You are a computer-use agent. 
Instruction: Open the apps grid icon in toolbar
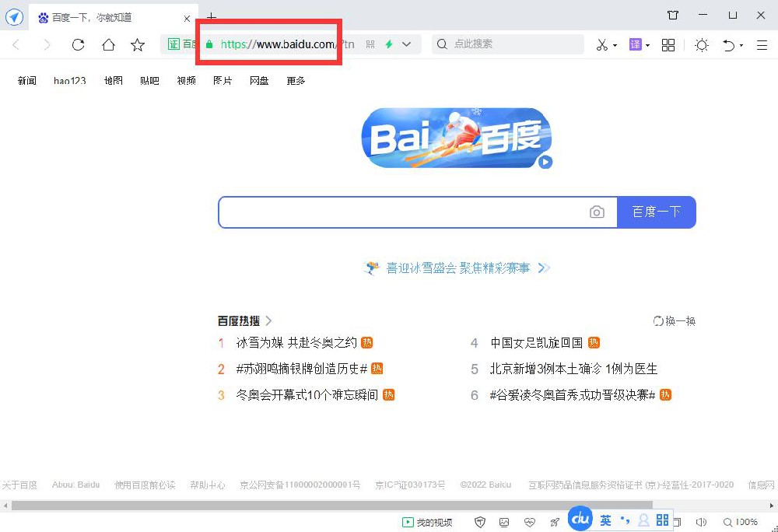[668, 45]
